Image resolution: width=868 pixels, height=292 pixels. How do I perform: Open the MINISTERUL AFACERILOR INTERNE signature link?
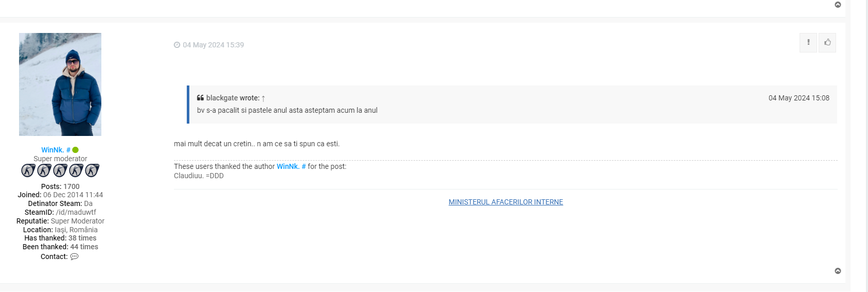506,202
